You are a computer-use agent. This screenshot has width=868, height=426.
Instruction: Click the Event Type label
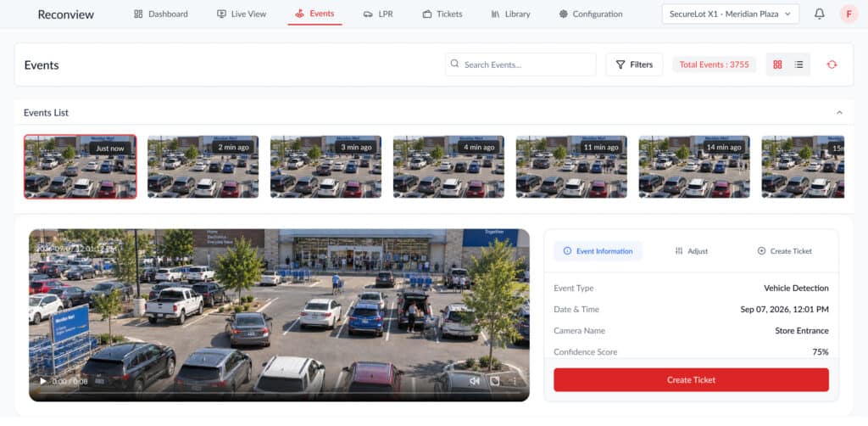574,288
